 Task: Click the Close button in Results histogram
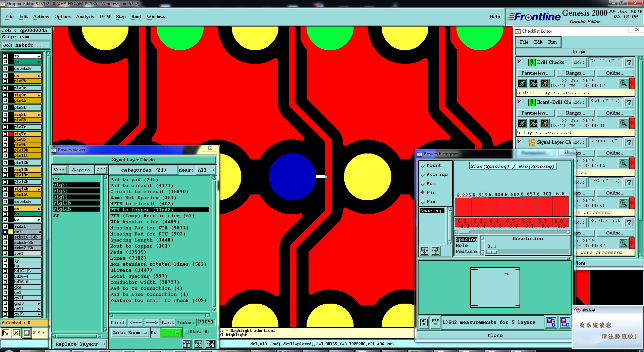(495, 335)
